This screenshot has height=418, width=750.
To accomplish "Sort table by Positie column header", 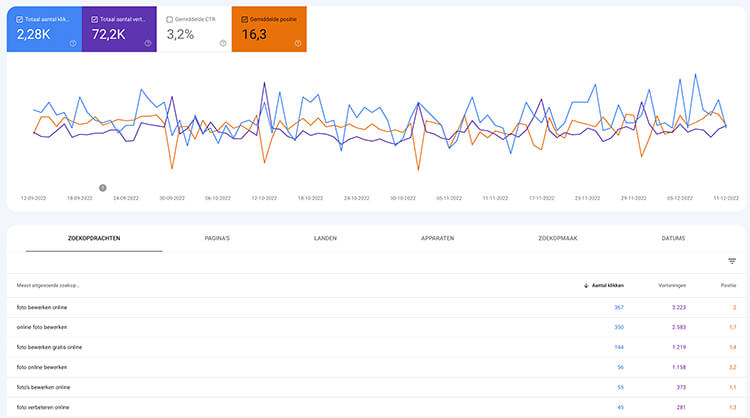I will [728, 285].
